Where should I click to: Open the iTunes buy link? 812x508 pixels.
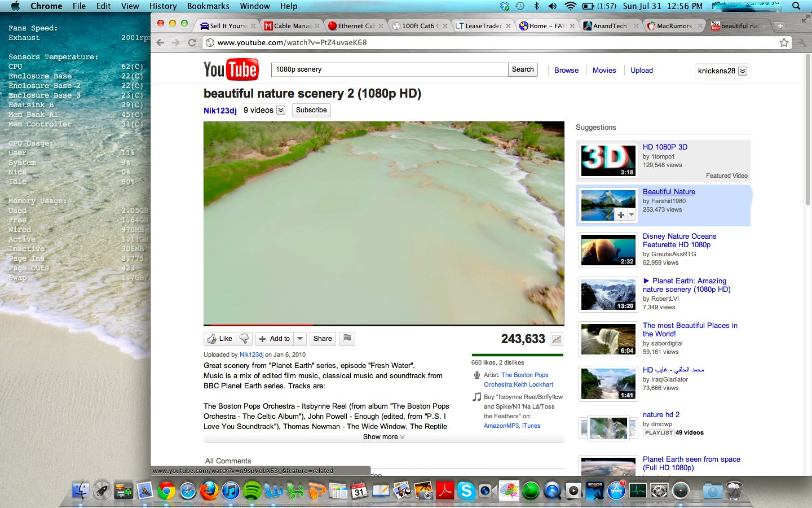pos(531,426)
